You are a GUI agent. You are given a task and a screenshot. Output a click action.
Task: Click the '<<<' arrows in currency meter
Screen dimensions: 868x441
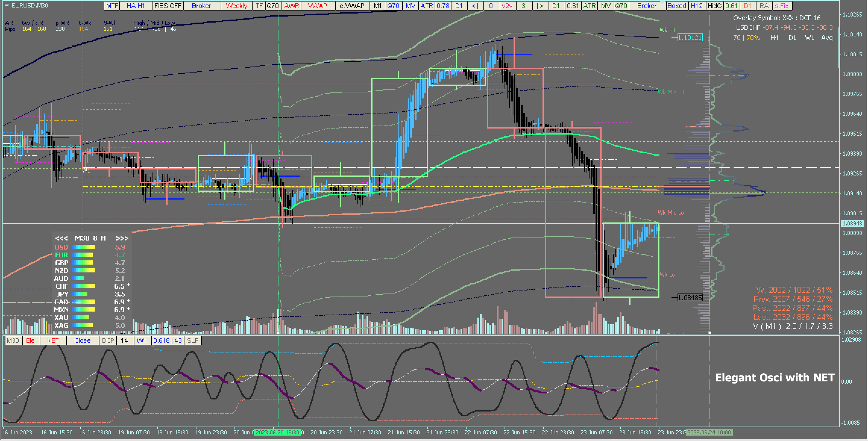point(61,238)
